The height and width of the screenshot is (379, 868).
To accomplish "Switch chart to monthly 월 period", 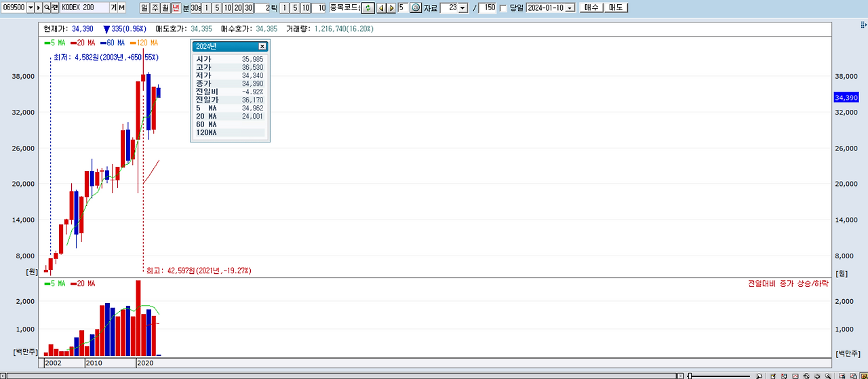I will pyautogui.click(x=165, y=7).
